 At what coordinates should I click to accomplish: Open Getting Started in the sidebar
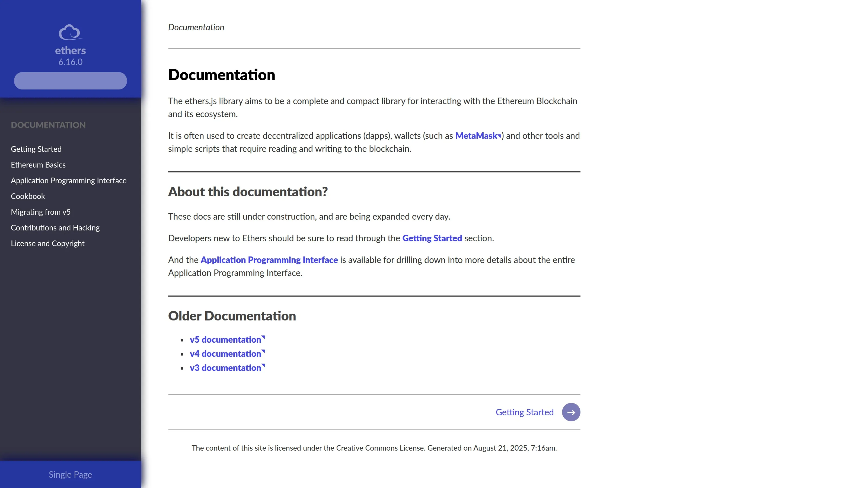[36, 149]
